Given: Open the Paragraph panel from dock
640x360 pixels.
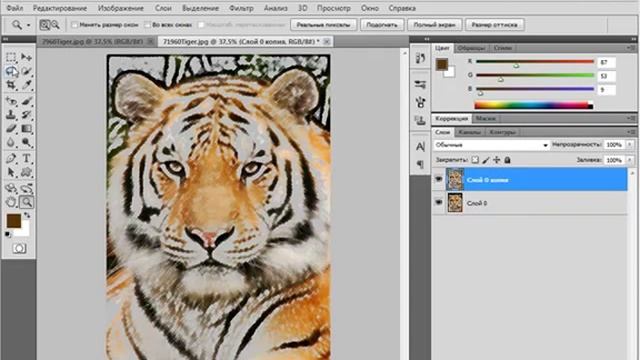Looking at the screenshot, I should click(x=420, y=164).
